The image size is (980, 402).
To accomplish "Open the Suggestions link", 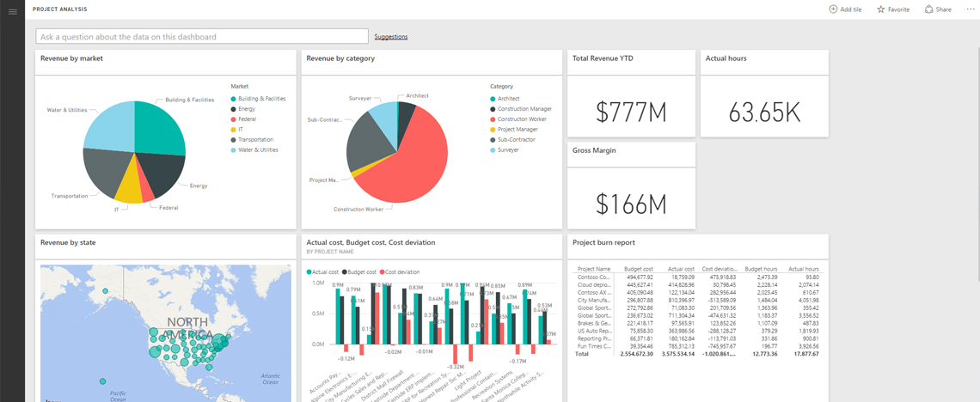I will [x=391, y=37].
